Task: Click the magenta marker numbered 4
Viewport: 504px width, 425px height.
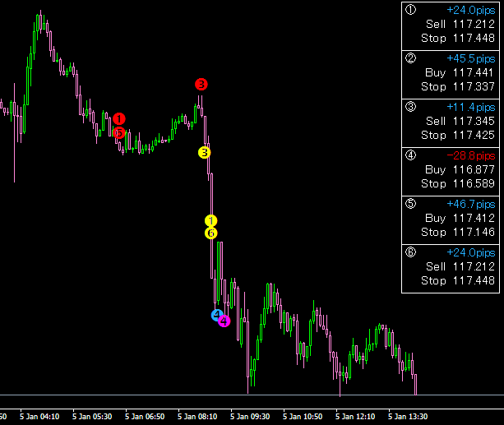Action: coord(224,321)
